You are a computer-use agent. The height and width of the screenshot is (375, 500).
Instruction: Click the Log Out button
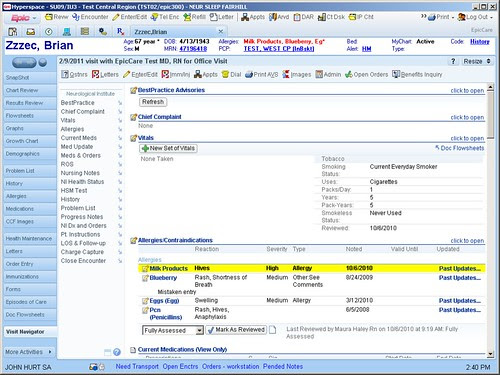click(475, 17)
